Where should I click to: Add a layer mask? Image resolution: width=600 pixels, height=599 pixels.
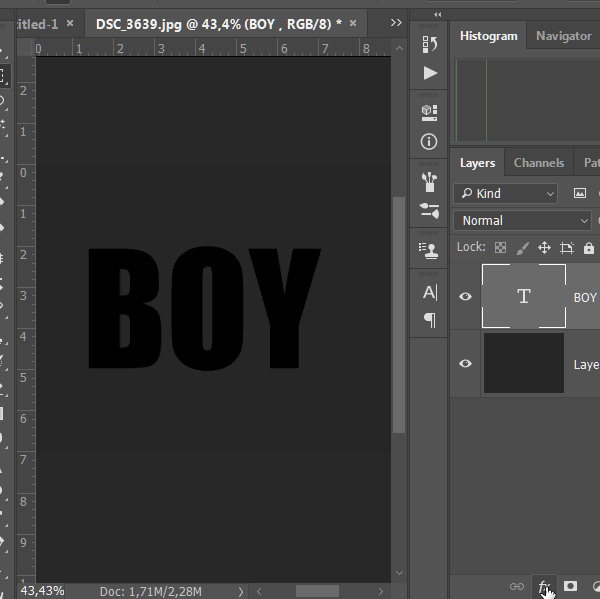[570, 586]
